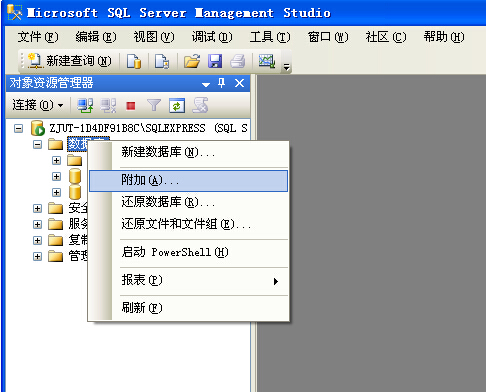The image size is (486, 392).
Task: Click the Save floppy disk icon
Action: coord(215,61)
